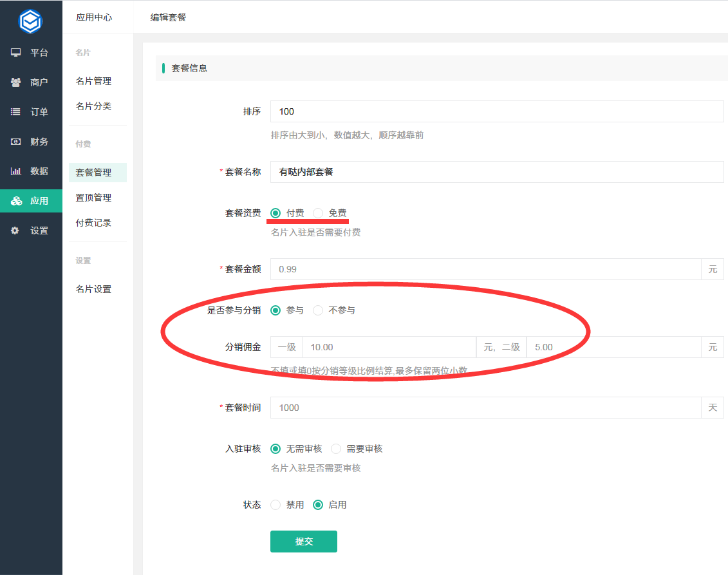This screenshot has height=575, width=728.
Task: Click the 排序由大到小 hint text
Action: click(348, 135)
